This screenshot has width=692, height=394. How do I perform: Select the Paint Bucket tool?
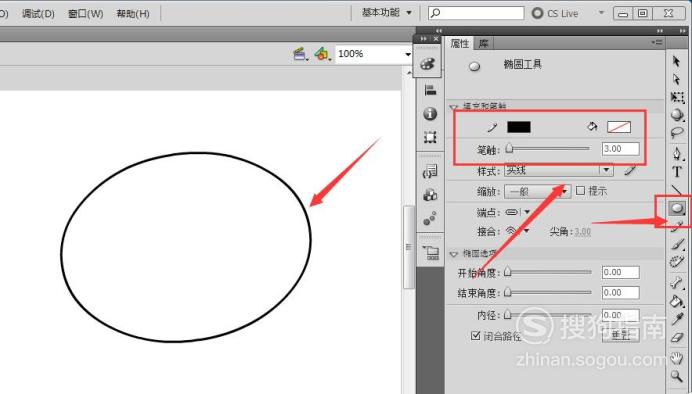677,301
